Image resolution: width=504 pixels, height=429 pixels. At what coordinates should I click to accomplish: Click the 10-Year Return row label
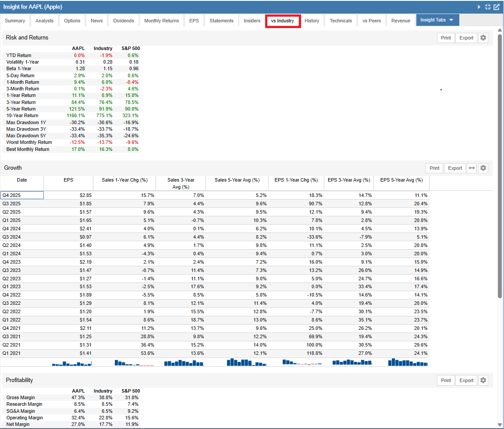(x=22, y=115)
